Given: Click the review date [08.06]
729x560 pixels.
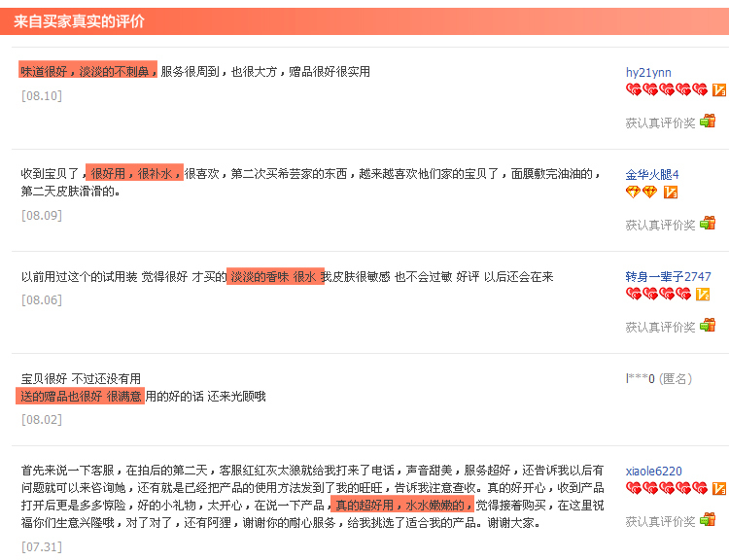Looking at the screenshot, I should click(x=42, y=300).
